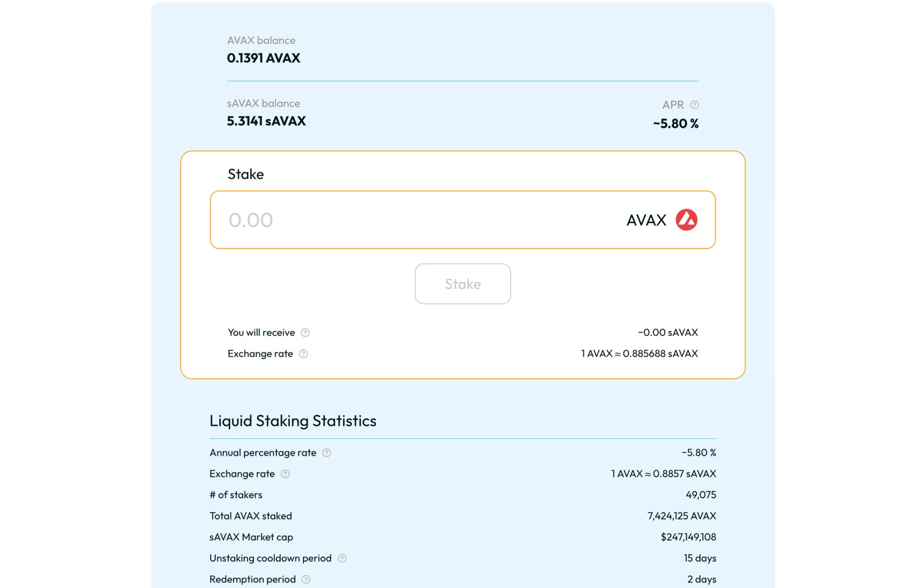923x588 pixels.
Task: Click the 49,075 stakers count
Action: tap(701, 495)
